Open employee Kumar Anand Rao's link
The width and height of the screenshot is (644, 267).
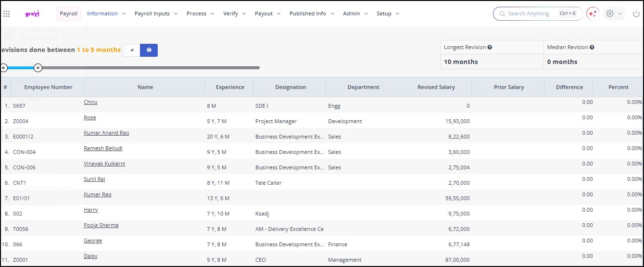tap(106, 133)
